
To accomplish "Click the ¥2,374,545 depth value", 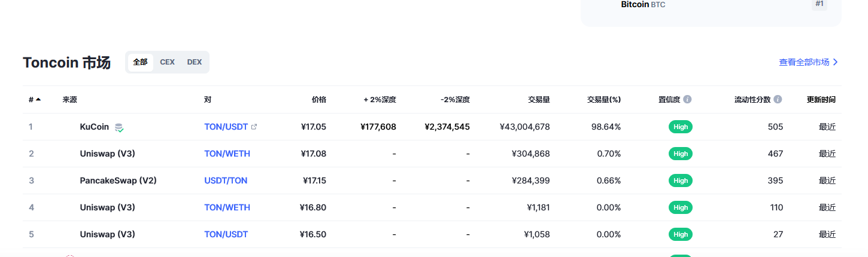I will pos(447,127).
